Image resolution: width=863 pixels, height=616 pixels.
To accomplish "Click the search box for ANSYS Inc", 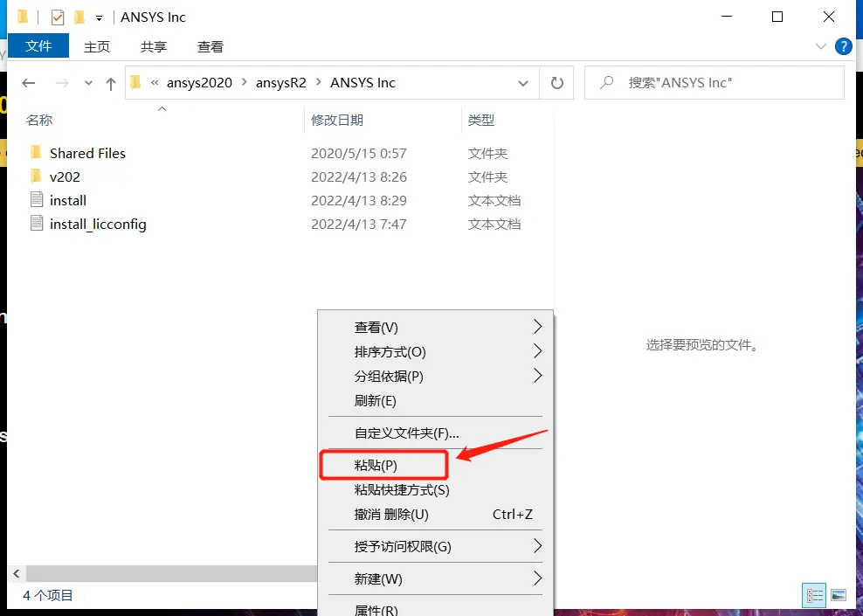I will tap(715, 83).
